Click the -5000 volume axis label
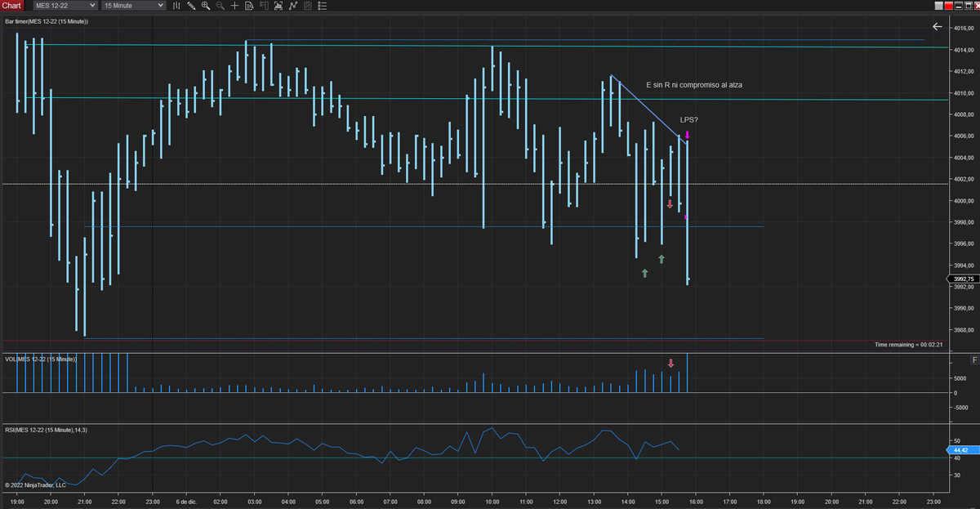Image resolution: width=980 pixels, height=509 pixels. click(961, 406)
